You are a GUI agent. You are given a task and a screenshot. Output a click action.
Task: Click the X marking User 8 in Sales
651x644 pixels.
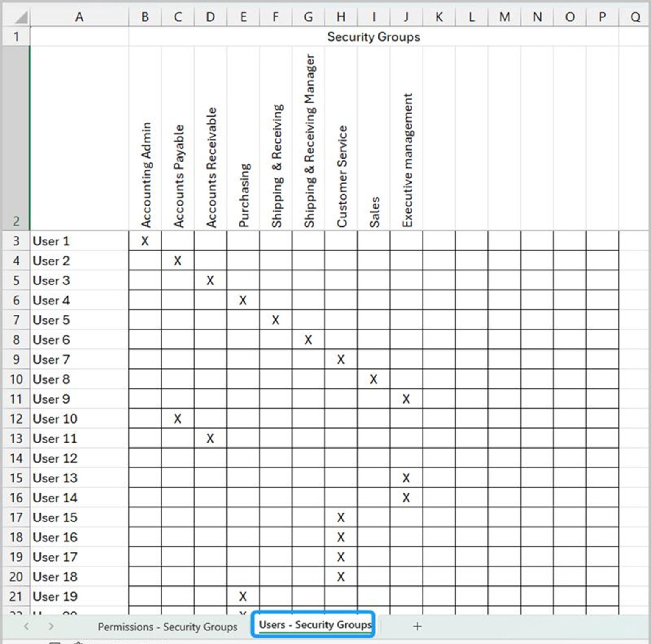373,379
